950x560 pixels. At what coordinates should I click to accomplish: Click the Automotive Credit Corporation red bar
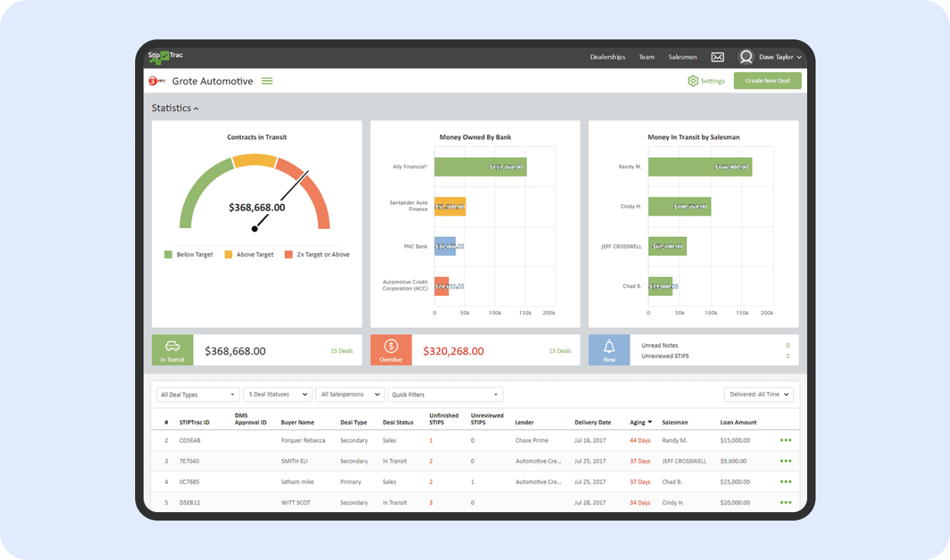click(441, 286)
